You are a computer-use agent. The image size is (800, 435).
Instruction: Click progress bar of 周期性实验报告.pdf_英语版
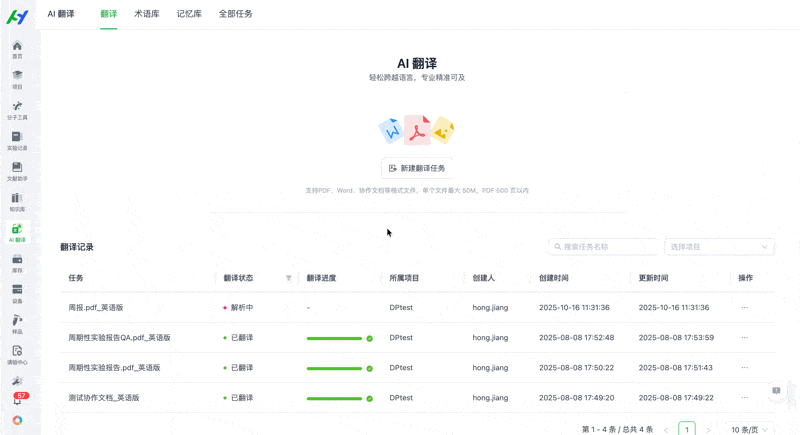pyautogui.click(x=334, y=368)
